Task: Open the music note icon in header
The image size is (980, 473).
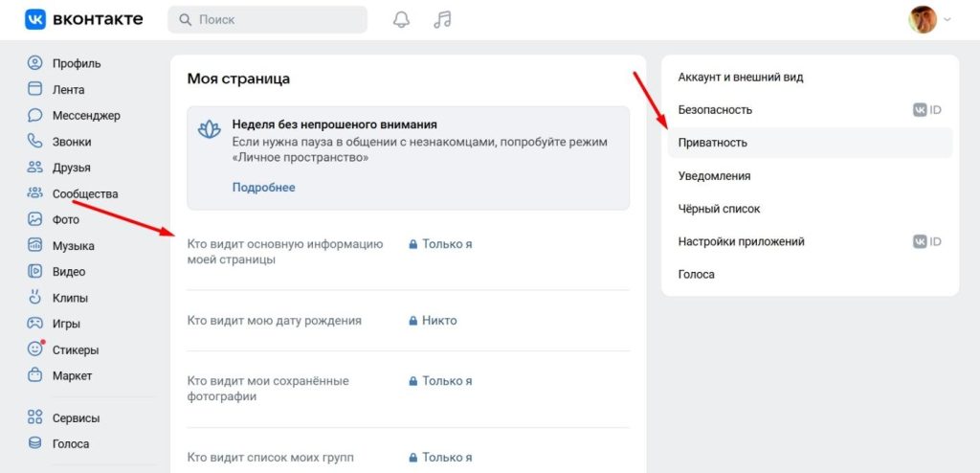Action: click(442, 19)
